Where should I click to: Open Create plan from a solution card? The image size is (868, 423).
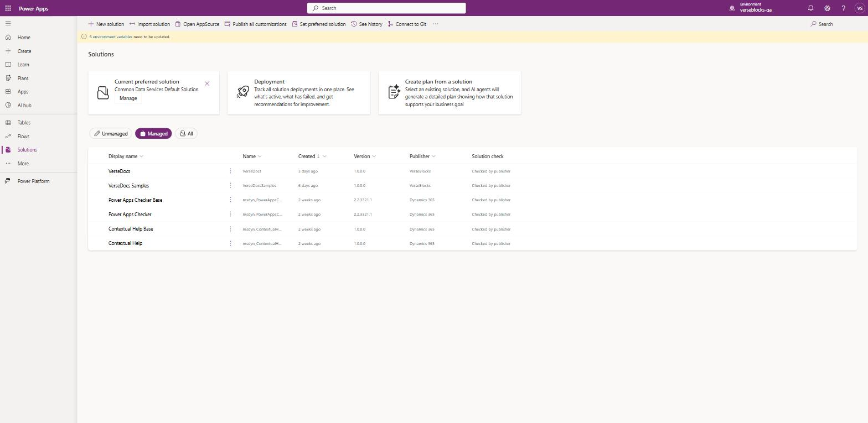tap(449, 93)
